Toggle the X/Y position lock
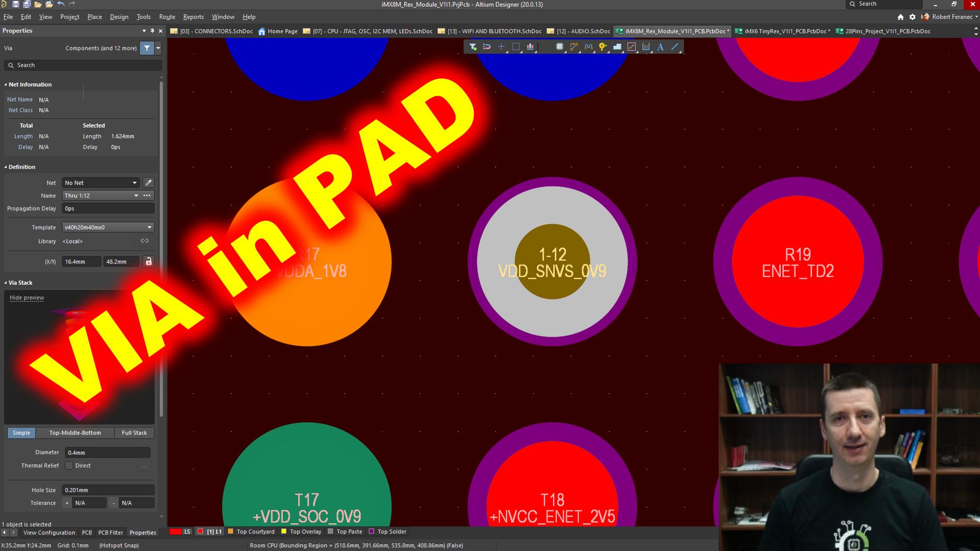Viewport: 980px width, 551px height. [149, 261]
